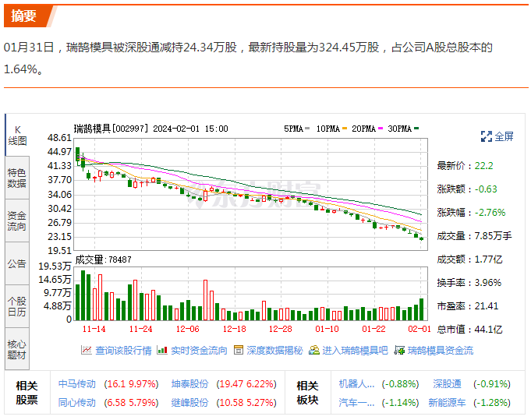Click the 最新价 value 22.2
This screenshot has height=420, width=531.
click(483, 166)
